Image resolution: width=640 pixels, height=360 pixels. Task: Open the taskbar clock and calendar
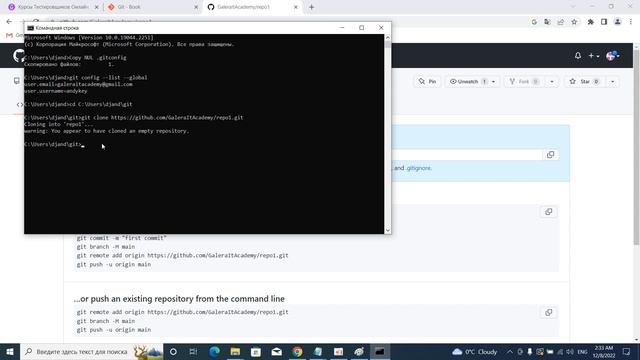coord(604,351)
